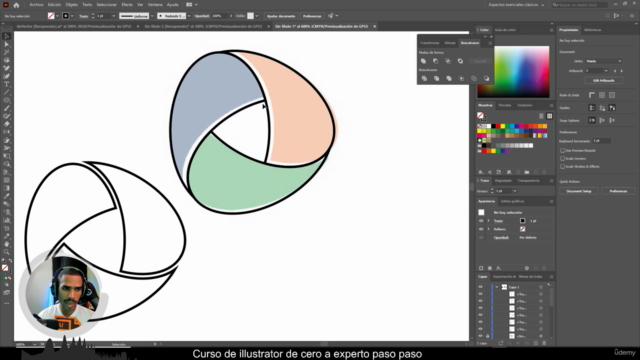Select the Magic Wand tool
The height and width of the screenshot is (360, 640).
coord(7,52)
